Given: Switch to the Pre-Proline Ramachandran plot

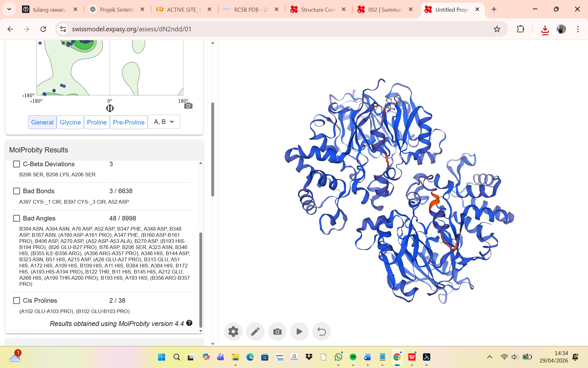Looking at the screenshot, I should click(129, 122).
